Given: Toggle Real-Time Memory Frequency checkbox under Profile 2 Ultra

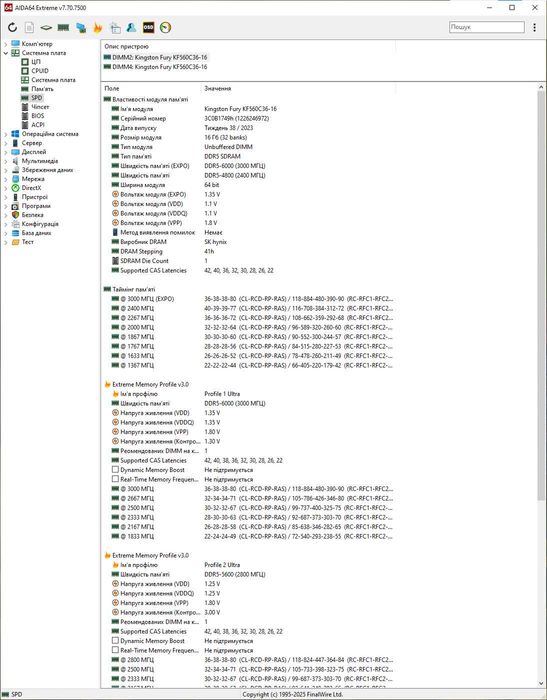Looking at the screenshot, I should coord(115,650).
